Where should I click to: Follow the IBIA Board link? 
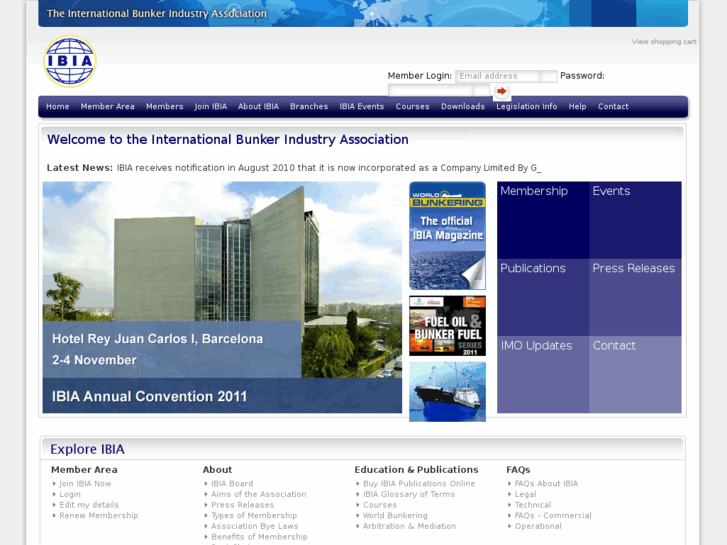232,484
